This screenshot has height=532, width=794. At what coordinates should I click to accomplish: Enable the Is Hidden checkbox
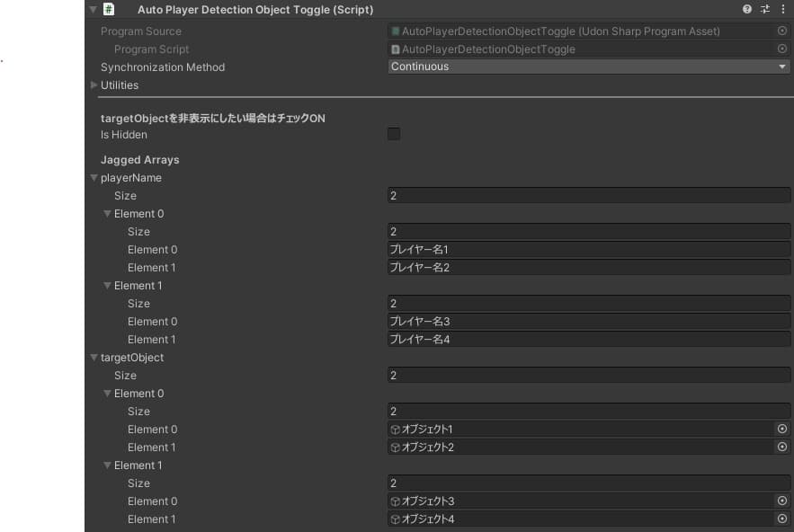tap(394, 135)
